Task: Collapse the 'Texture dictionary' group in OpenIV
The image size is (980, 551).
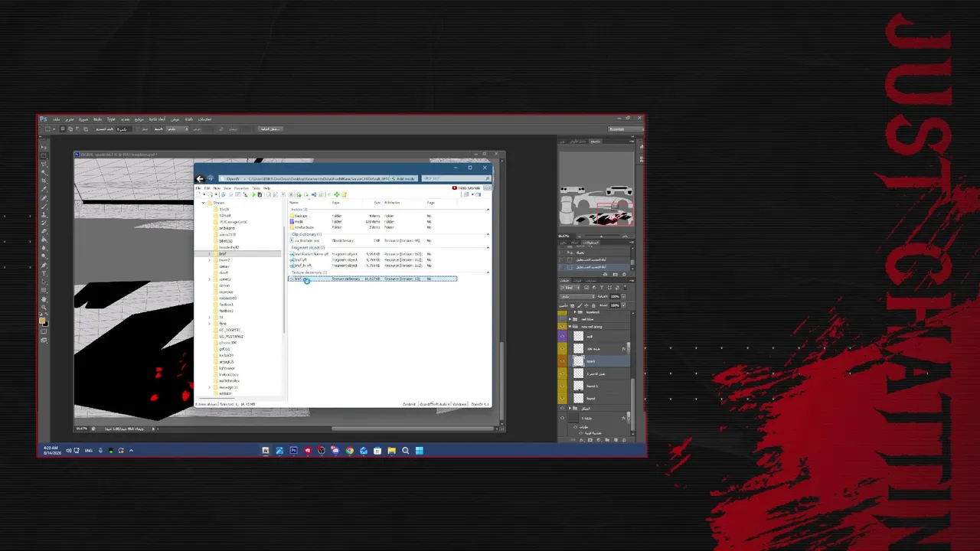Action: (488, 272)
